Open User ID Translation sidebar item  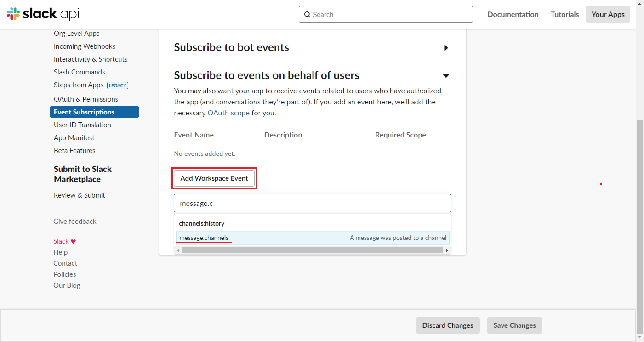[82, 125]
